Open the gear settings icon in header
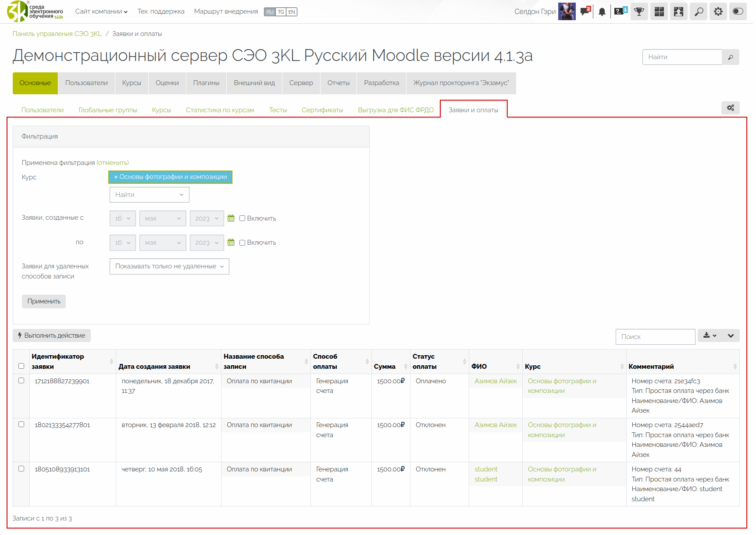 click(718, 12)
